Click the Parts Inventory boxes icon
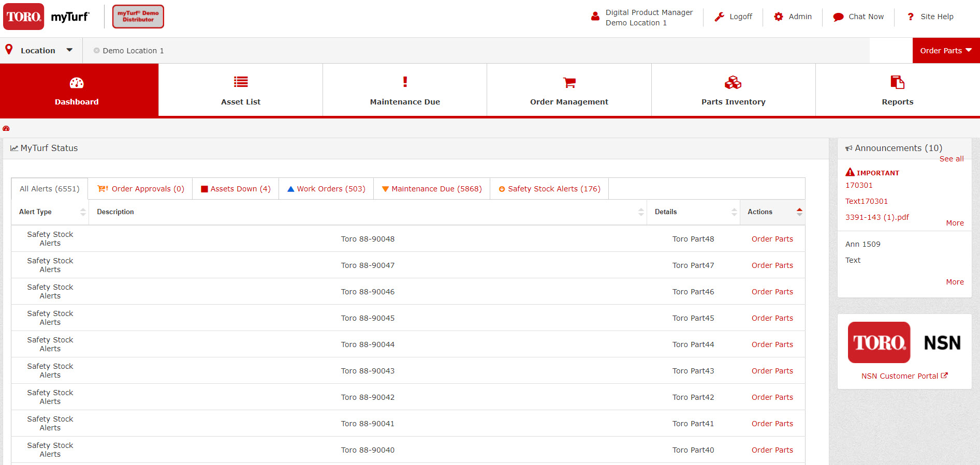 (x=733, y=82)
